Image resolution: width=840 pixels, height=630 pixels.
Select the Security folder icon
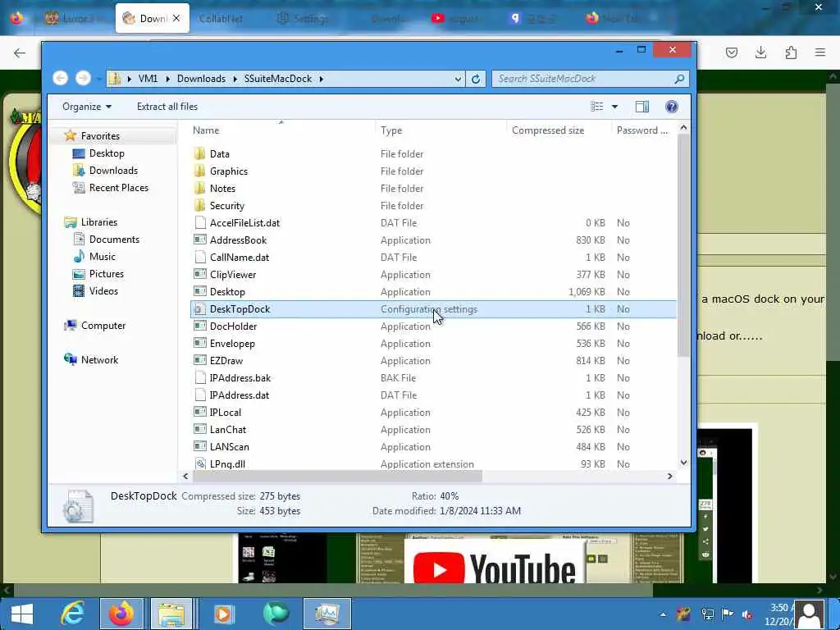point(200,206)
